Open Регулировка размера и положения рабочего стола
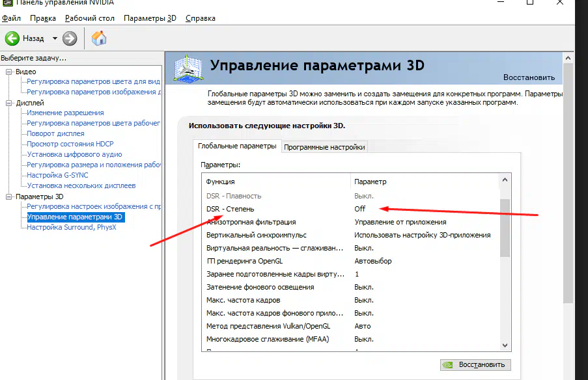 click(x=94, y=165)
